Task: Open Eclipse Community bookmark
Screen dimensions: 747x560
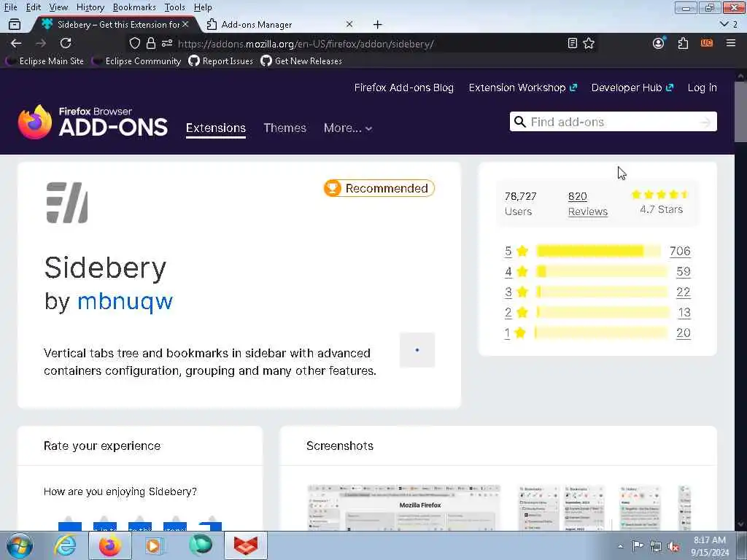Action: [x=137, y=61]
